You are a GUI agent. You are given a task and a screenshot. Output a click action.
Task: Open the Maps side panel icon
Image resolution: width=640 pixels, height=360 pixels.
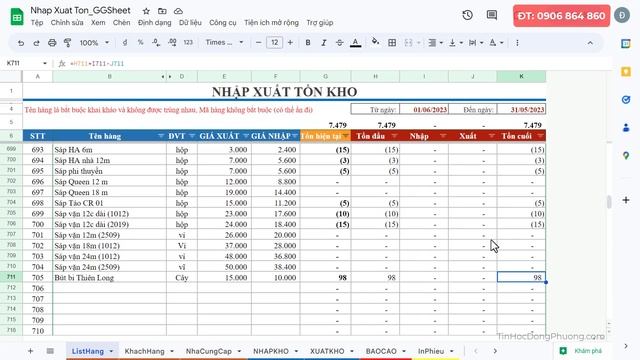(x=626, y=156)
